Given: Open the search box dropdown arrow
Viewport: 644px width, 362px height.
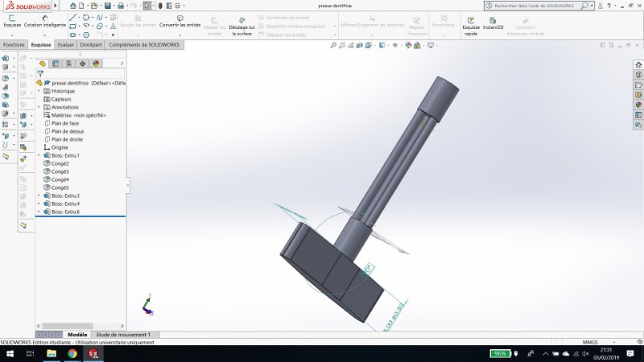Looking at the screenshot, I should point(592,6).
